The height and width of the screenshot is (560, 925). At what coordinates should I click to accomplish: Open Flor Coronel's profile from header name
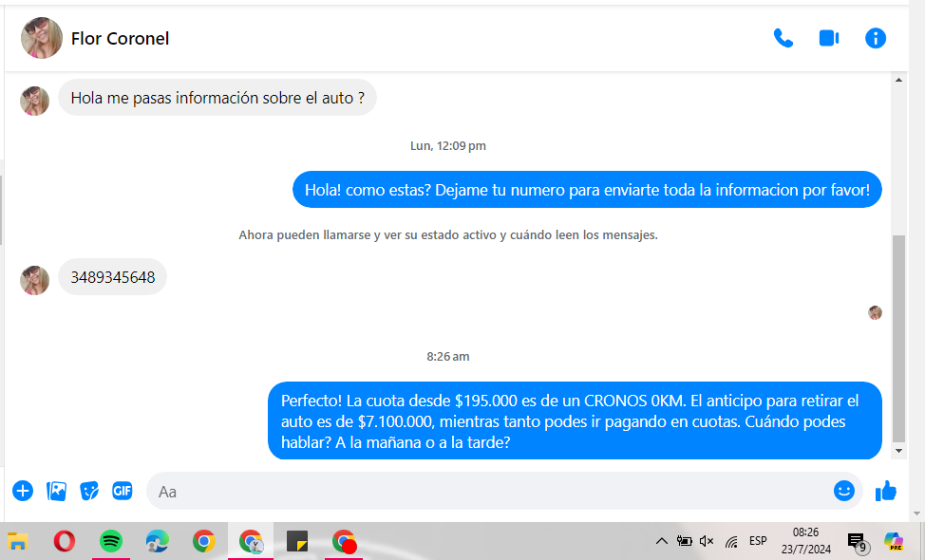120,39
